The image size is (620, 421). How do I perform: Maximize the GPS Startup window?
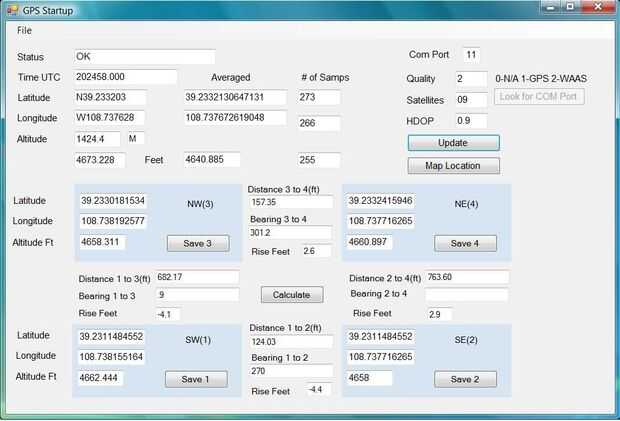click(570, 7)
